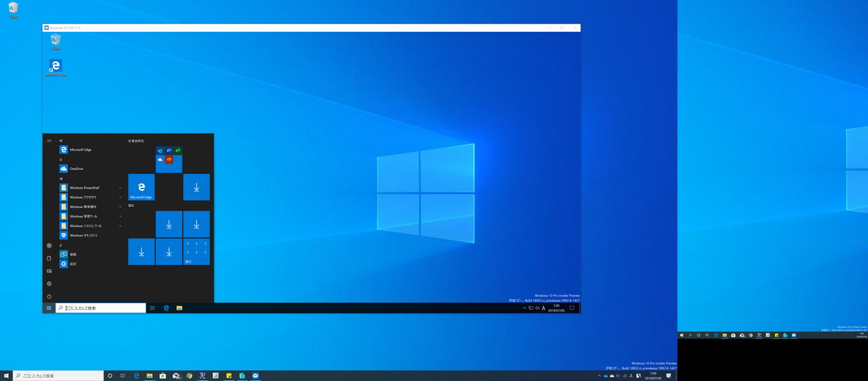Open the Sandbox taskbar clock 7:00
868x381 pixels.
[x=556, y=308]
